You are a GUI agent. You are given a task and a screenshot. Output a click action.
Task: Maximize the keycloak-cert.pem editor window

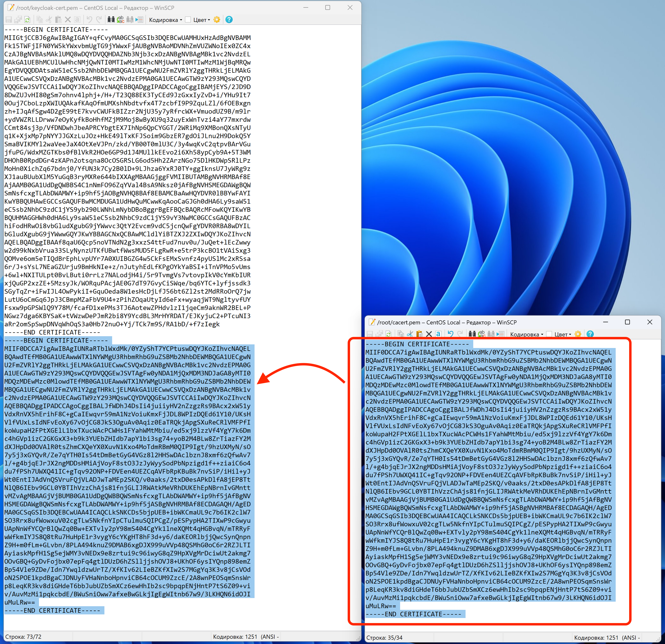[327, 7]
